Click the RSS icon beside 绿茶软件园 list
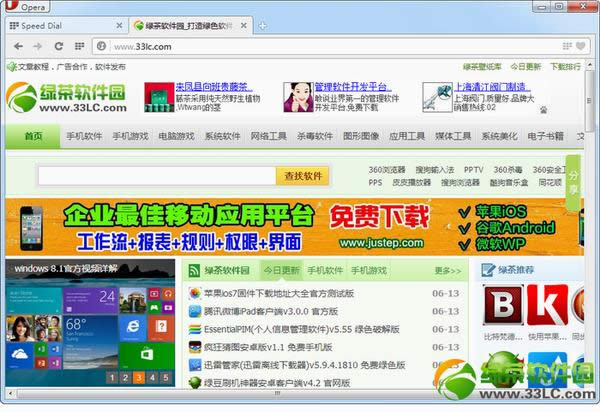 click(x=194, y=270)
